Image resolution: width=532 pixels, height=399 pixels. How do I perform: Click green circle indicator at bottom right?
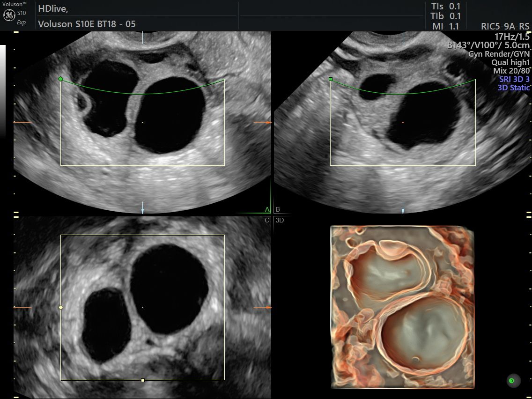(512, 381)
